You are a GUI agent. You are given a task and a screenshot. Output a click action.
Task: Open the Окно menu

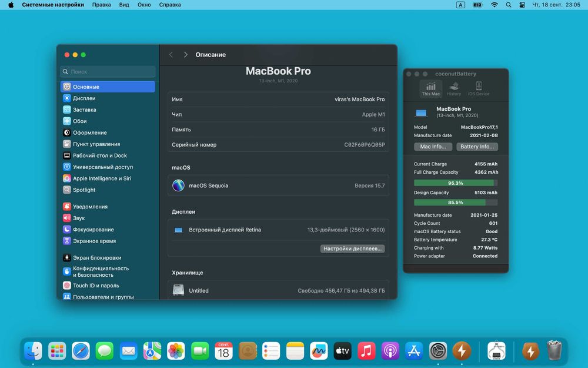pyautogui.click(x=144, y=5)
